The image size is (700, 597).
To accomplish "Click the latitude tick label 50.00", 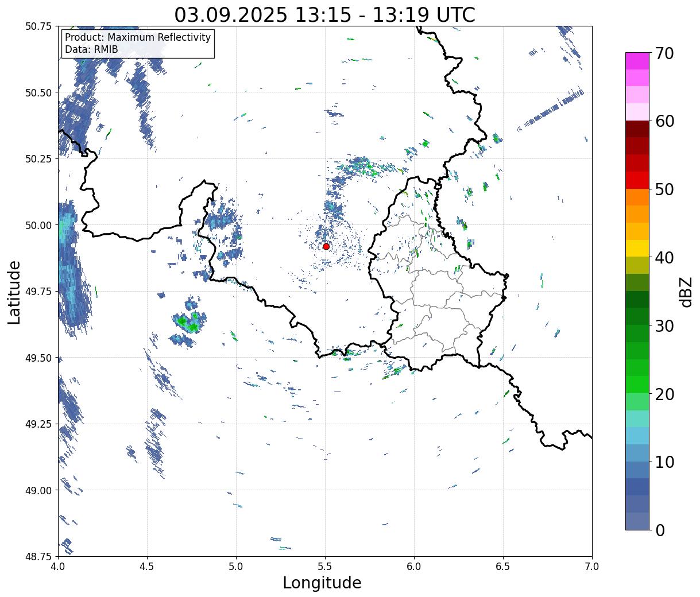I will [38, 225].
